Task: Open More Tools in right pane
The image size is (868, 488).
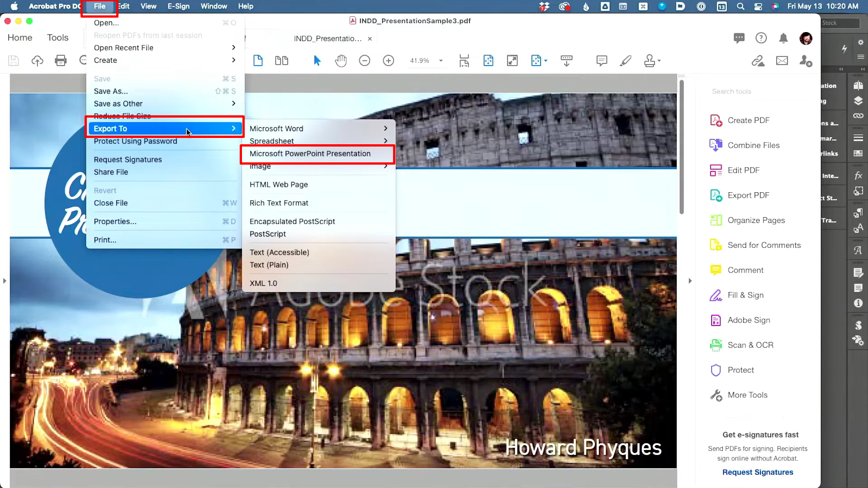Action: (x=739, y=395)
